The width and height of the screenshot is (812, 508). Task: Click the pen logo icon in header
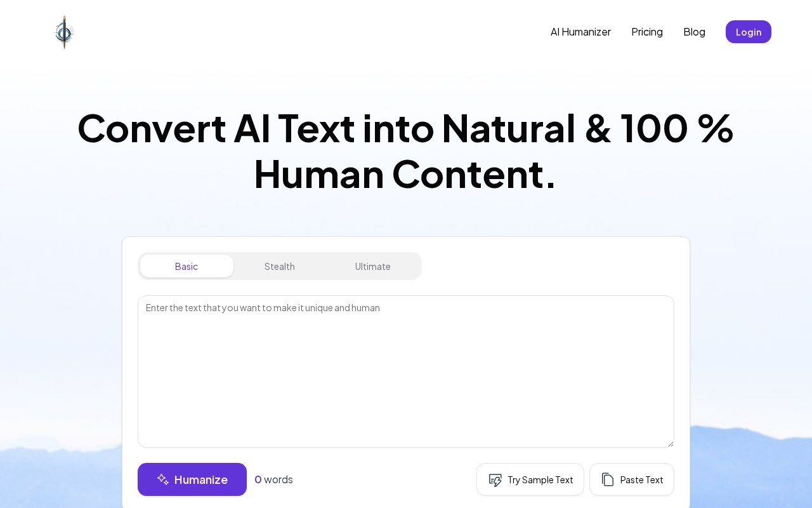tap(64, 32)
